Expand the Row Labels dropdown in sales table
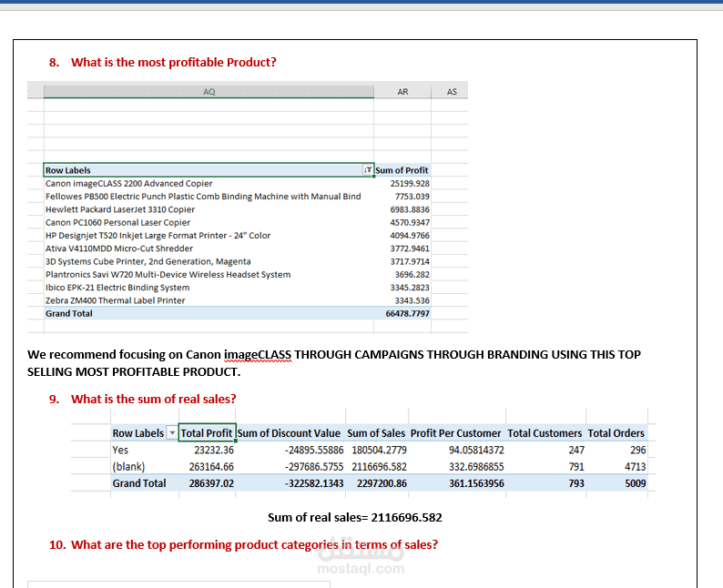Screen dimensions: 723x588 [x=171, y=433]
